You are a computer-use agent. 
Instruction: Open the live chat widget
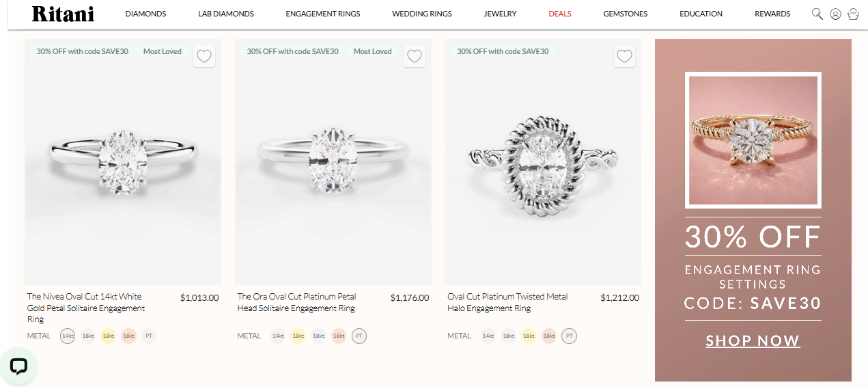coord(18,366)
